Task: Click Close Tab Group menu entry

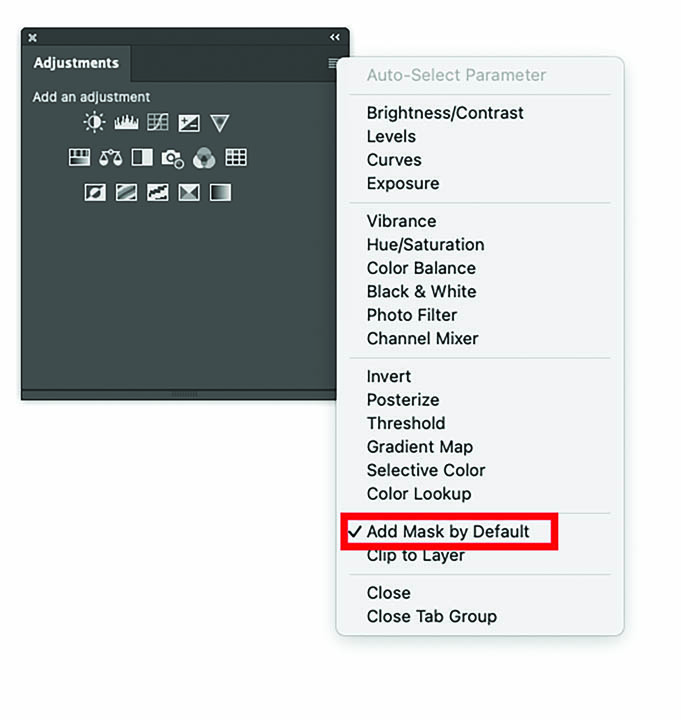Action: click(431, 616)
